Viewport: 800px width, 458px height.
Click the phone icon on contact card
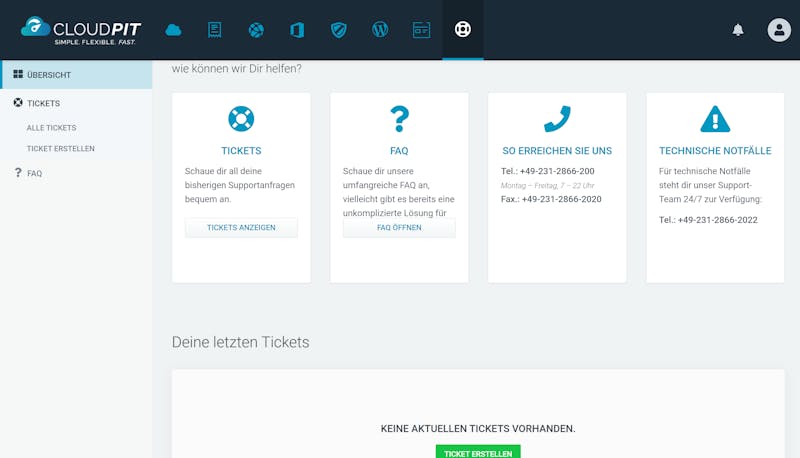click(x=557, y=119)
